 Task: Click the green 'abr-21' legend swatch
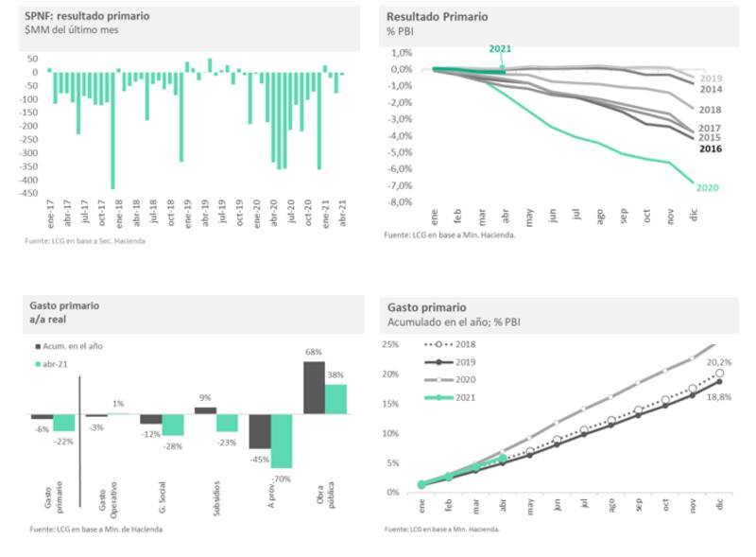pyautogui.click(x=37, y=362)
